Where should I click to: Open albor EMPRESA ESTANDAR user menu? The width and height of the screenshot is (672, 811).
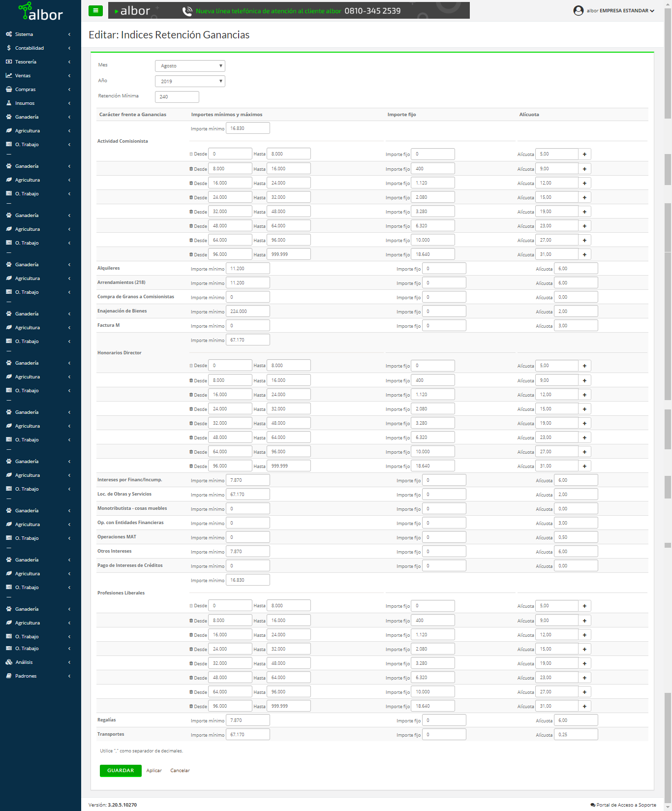[x=614, y=10]
